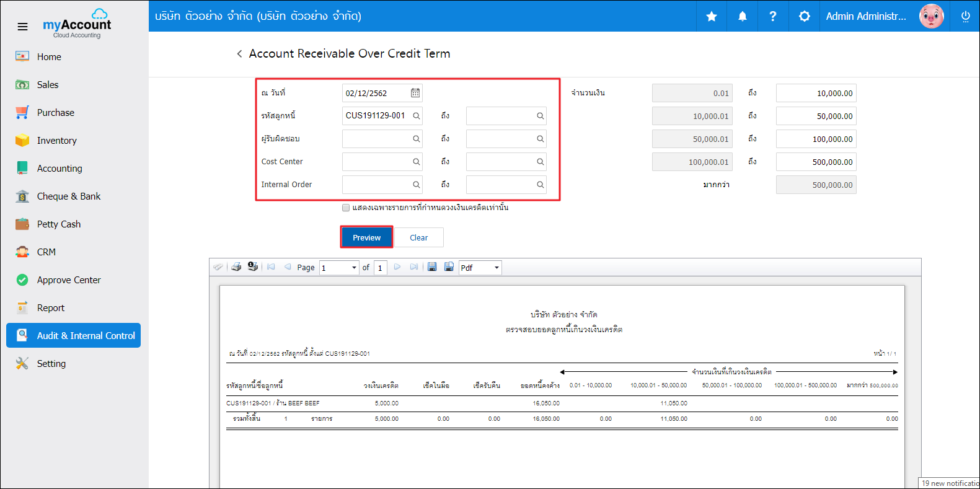This screenshot has height=489, width=980.
Task: Click the amount field showing 100,000.00
Action: 816,139
